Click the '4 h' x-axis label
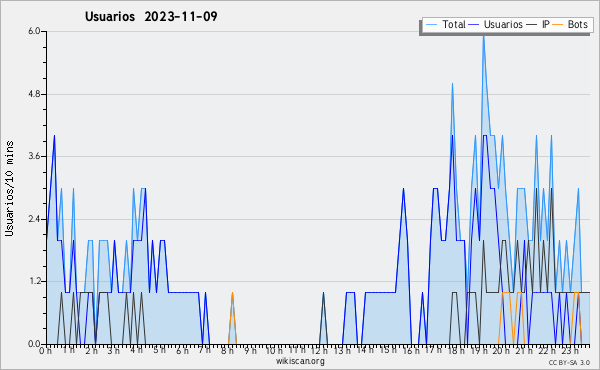 (136, 350)
